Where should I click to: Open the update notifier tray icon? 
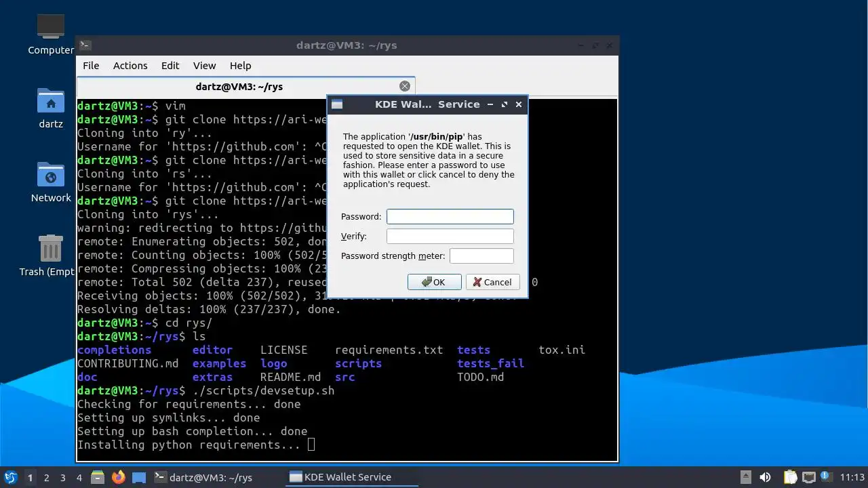[825, 476]
